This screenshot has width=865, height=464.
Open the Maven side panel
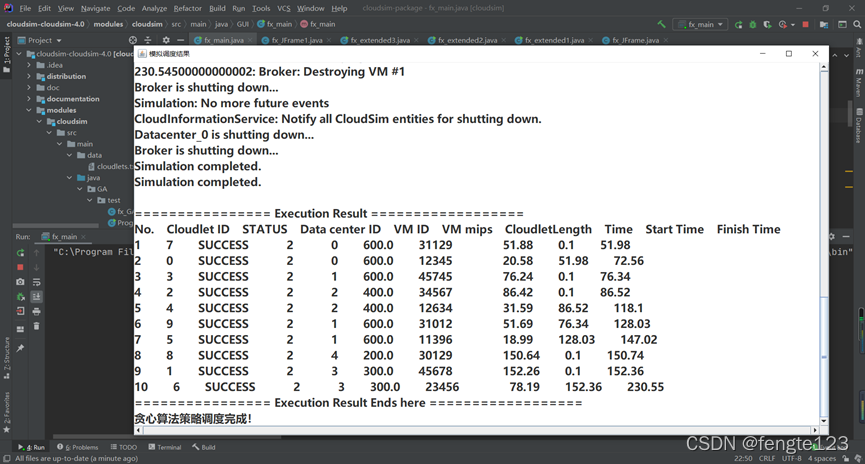(859, 83)
